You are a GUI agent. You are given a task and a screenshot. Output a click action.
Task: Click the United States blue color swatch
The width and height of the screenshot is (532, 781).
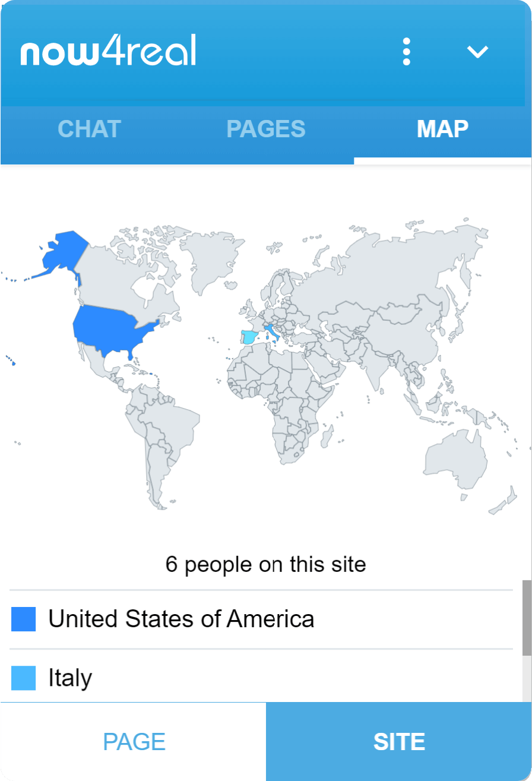[24, 619]
